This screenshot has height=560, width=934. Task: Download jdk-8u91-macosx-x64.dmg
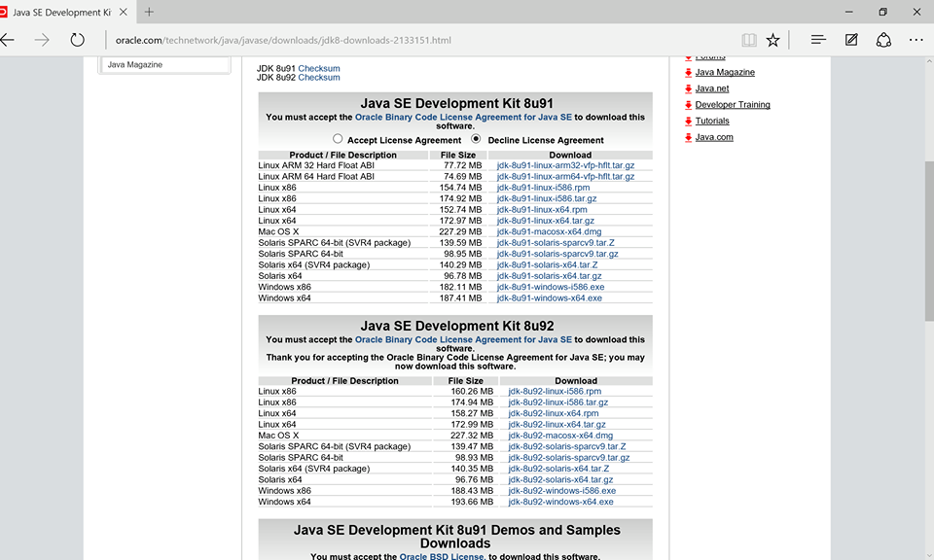coord(549,232)
